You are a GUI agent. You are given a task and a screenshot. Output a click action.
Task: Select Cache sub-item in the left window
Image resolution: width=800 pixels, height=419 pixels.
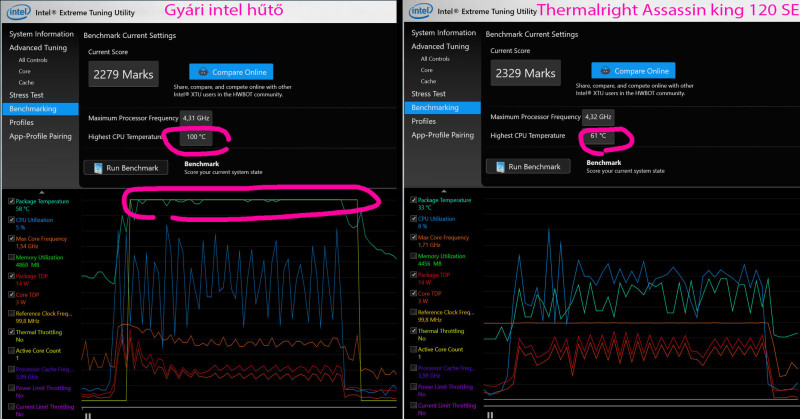point(26,83)
